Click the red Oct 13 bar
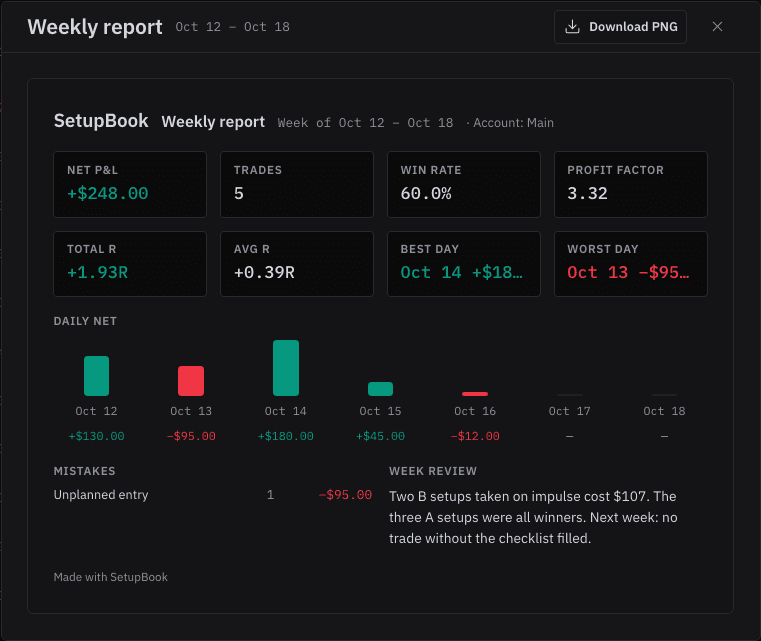The image size is (761, 641). (x=191, y=381)
